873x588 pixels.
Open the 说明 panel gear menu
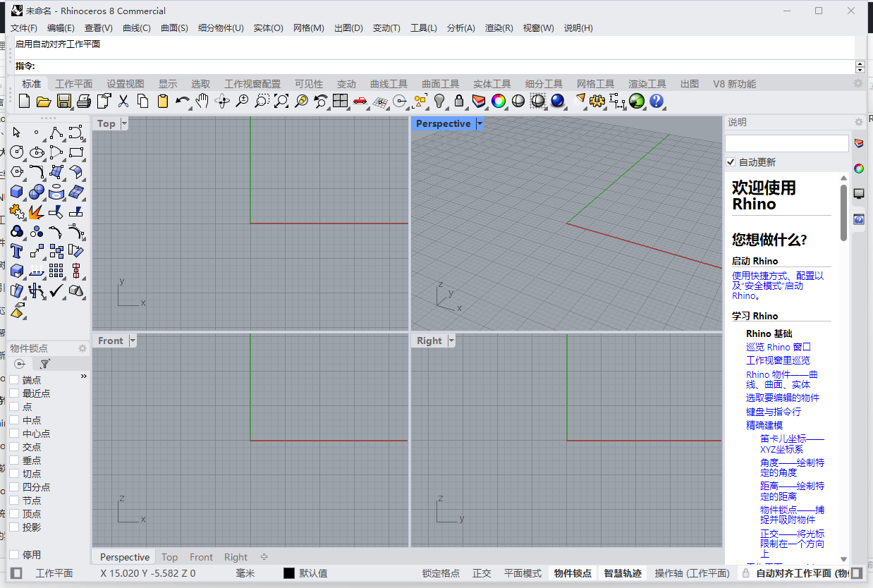point(858,122)
